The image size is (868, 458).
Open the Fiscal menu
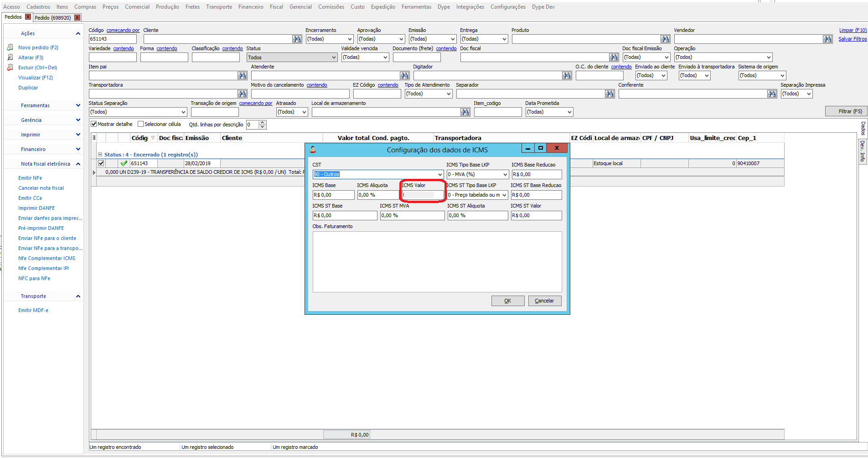coord(276,7)
